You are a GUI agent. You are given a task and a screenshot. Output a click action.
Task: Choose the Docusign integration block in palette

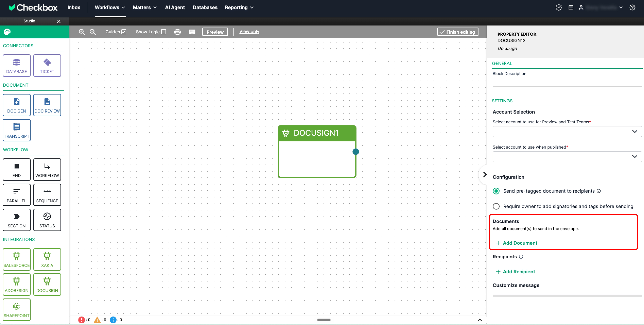click(x=47, y=285)
